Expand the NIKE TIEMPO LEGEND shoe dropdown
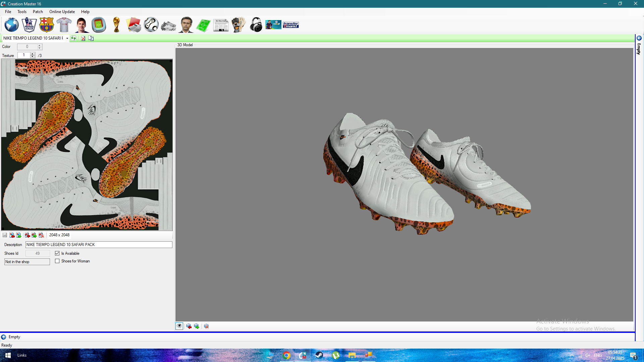Viewport: 644px width, 362px height. pyautogui.click(x=67, y=38)
